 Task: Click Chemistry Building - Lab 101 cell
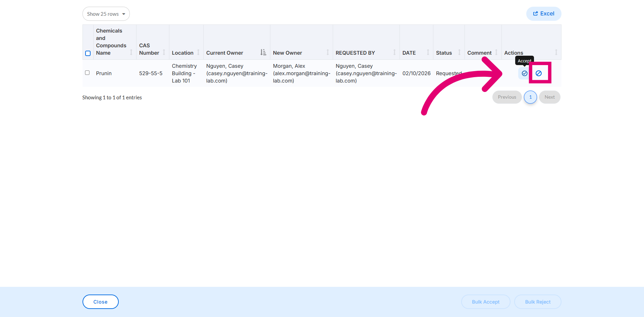pos(186,73)
